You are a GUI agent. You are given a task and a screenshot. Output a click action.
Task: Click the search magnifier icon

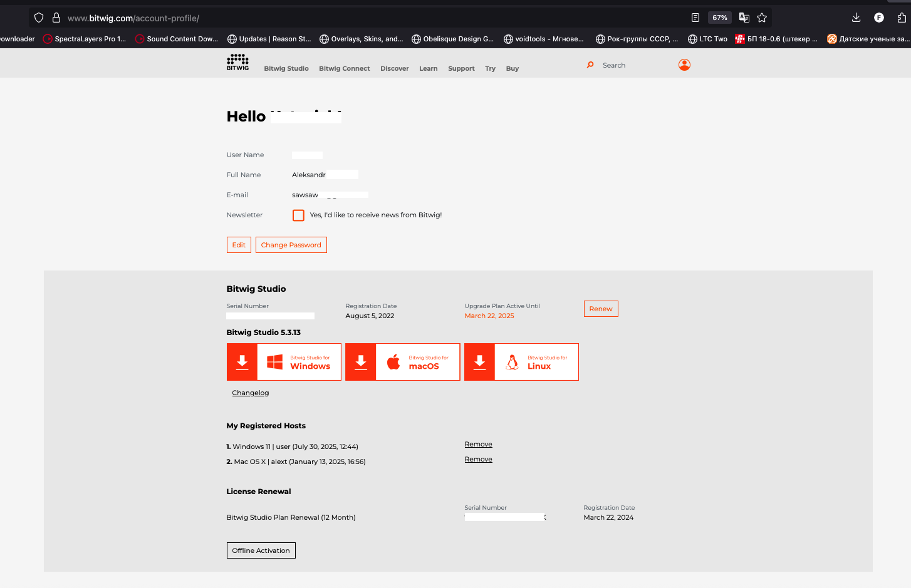[x=590, y=64]
